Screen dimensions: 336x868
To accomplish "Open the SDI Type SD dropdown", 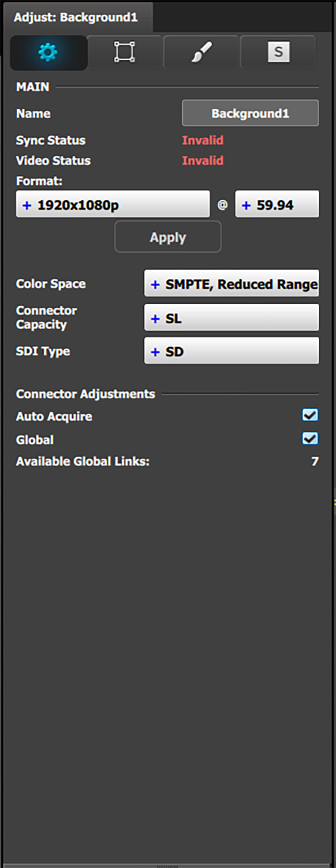I will pyautogui.click(x=231, y=351).
